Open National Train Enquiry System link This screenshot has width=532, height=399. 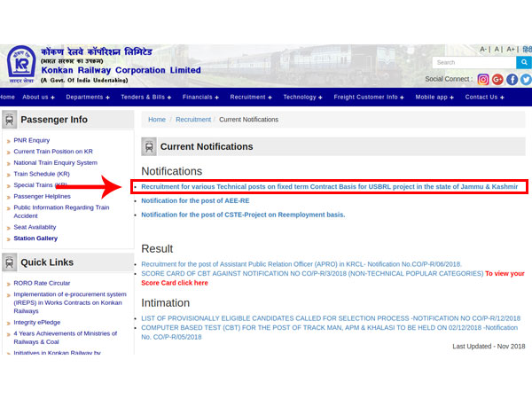point(55,162)
